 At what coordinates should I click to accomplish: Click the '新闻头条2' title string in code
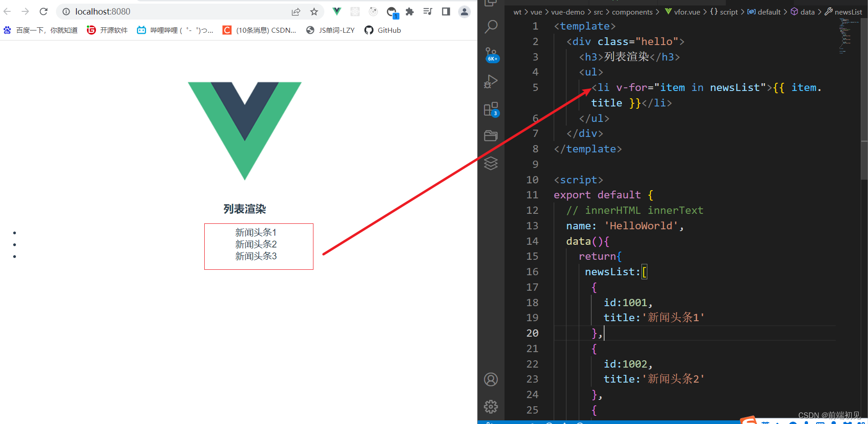point(673,379)
